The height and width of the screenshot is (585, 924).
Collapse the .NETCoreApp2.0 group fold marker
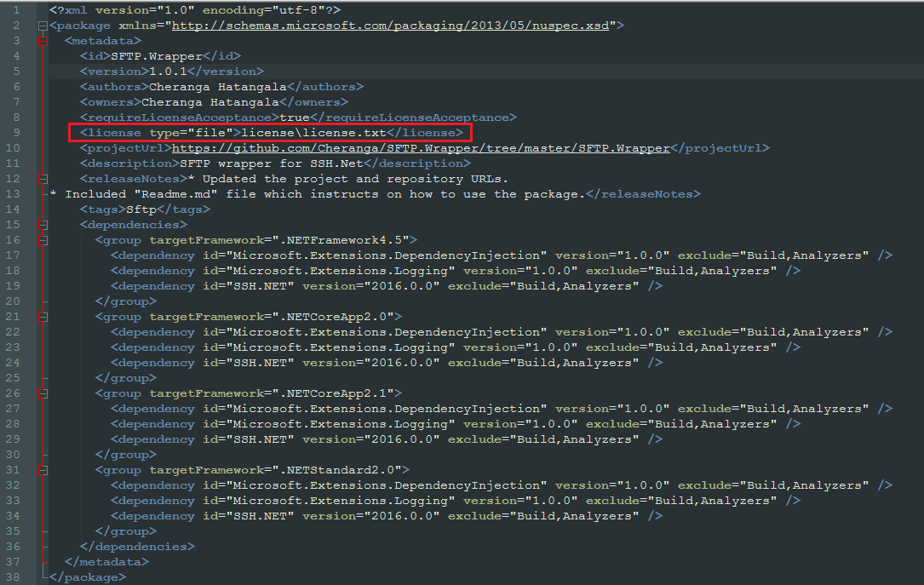pos(43,316)
